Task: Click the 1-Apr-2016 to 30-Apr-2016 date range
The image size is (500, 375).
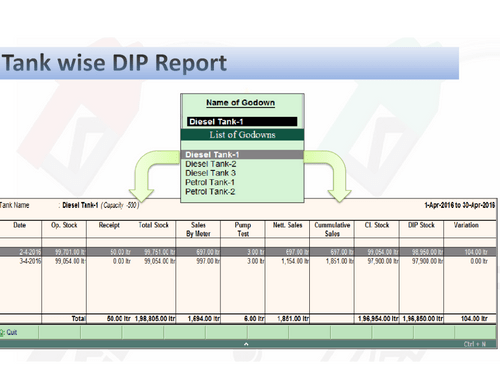Action: [459, 205]
